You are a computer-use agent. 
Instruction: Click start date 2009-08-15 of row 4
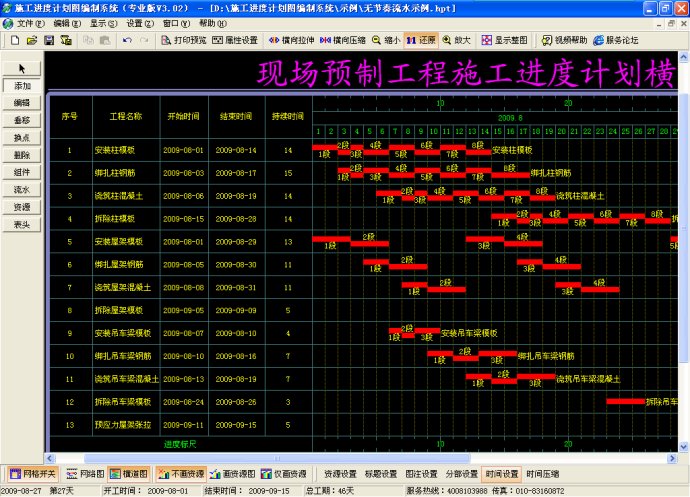(184, 219)
